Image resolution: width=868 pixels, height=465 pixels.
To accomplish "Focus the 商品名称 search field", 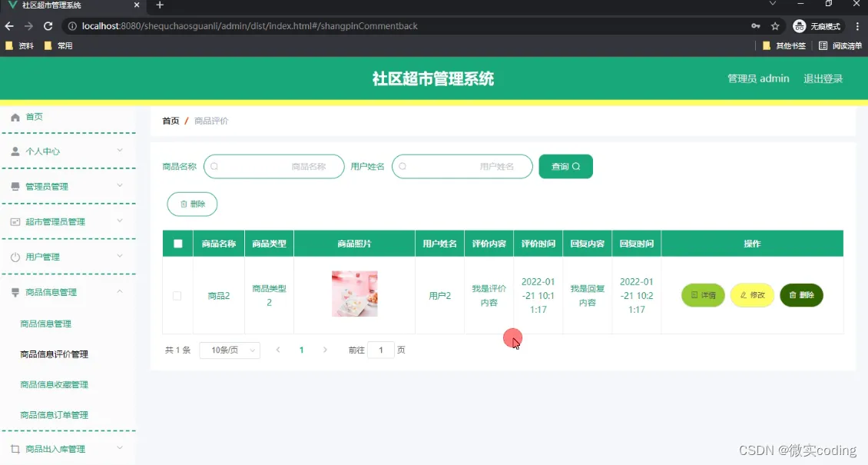I will tap(274, 167).
